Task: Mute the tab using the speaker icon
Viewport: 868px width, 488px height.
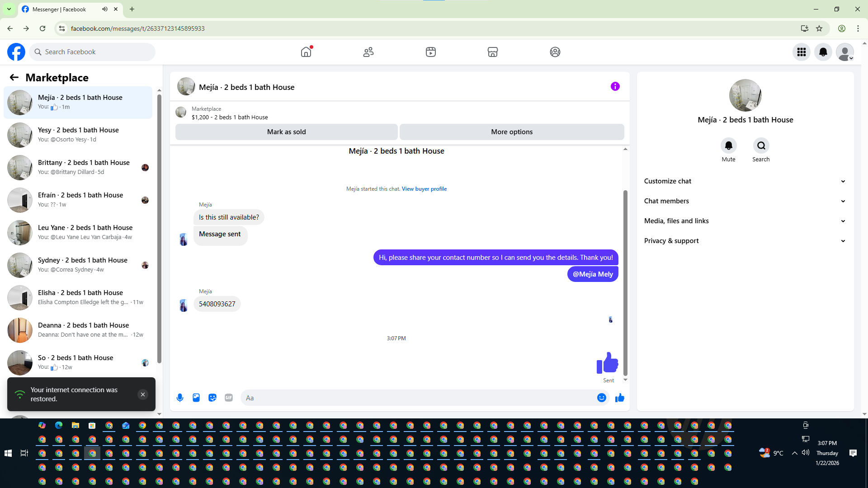Action: 105,9
